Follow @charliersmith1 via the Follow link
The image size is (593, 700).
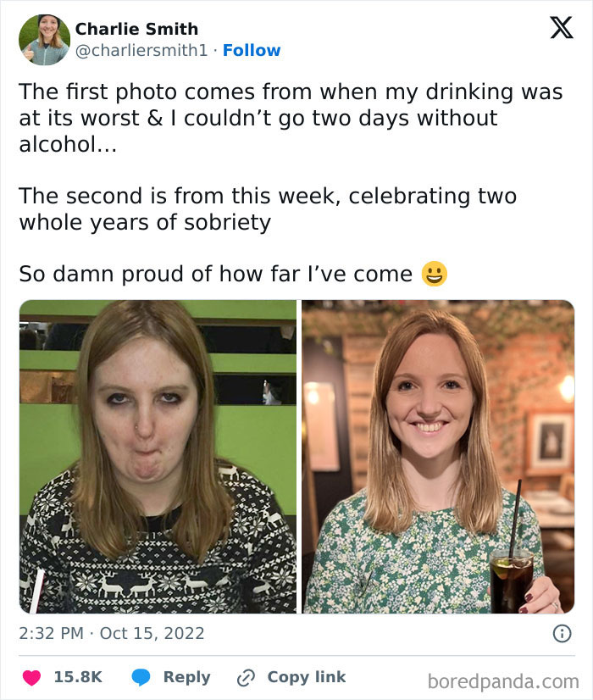(252, 50)
